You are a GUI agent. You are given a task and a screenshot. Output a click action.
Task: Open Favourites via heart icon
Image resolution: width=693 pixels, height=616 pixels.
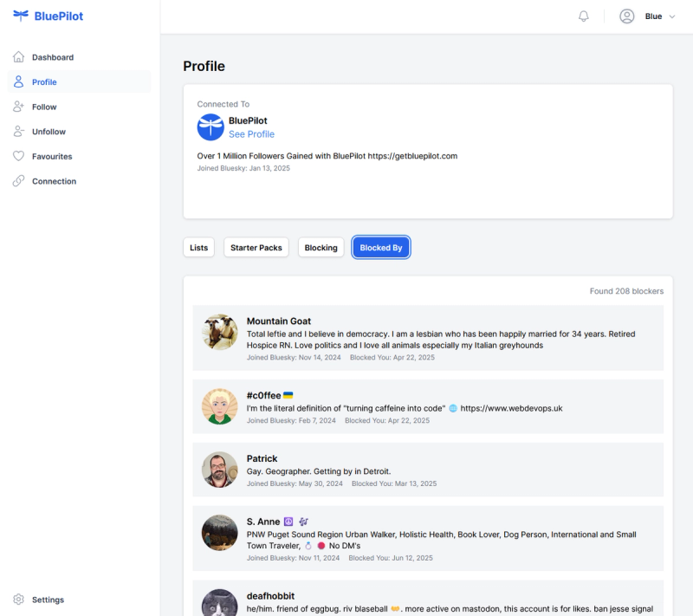(x=18, y=156)
